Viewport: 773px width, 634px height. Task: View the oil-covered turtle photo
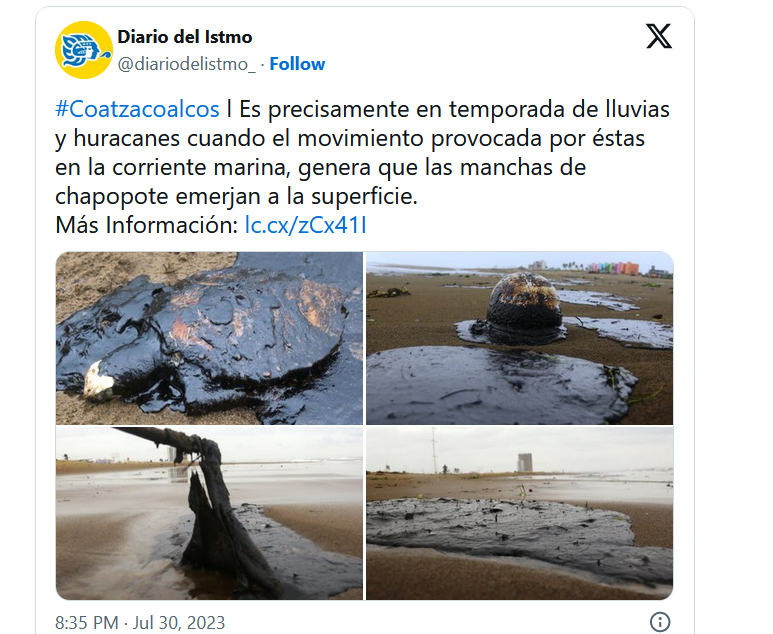coord(209,338)
